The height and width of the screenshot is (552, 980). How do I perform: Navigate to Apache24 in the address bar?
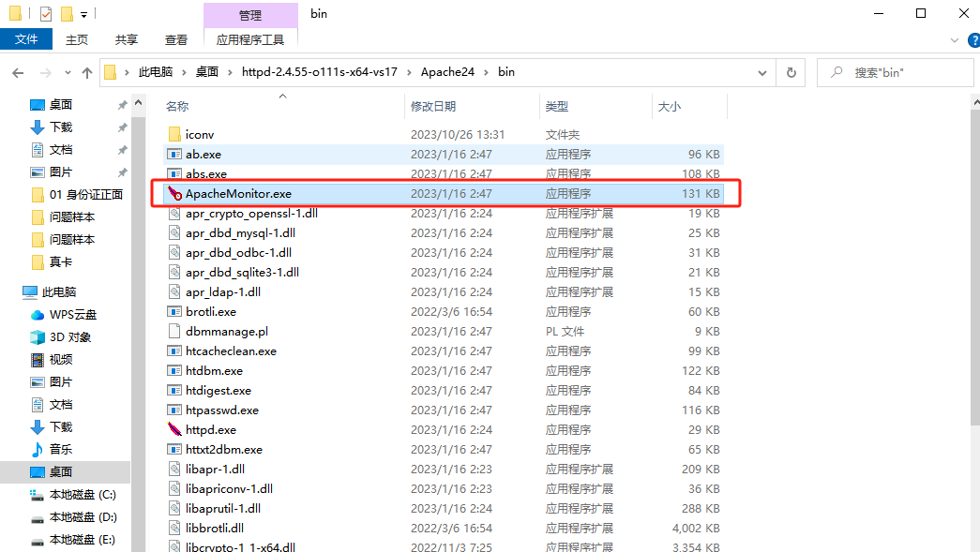pos(447,72)
